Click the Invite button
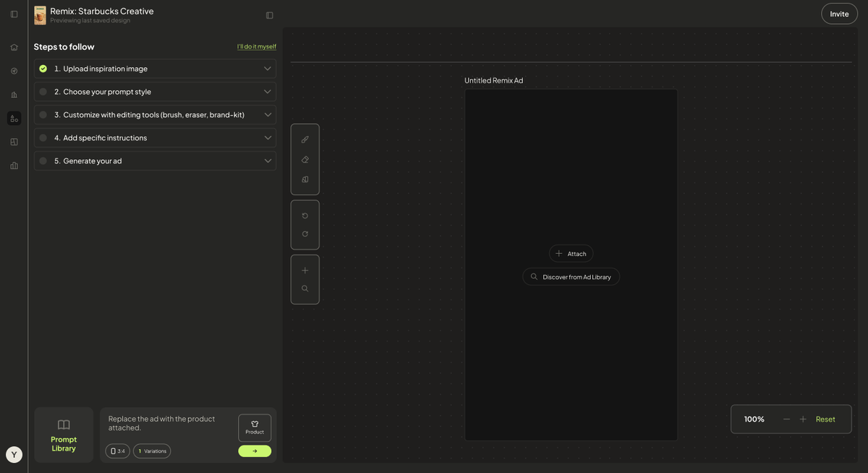868x473 pixels. [839, 14]
